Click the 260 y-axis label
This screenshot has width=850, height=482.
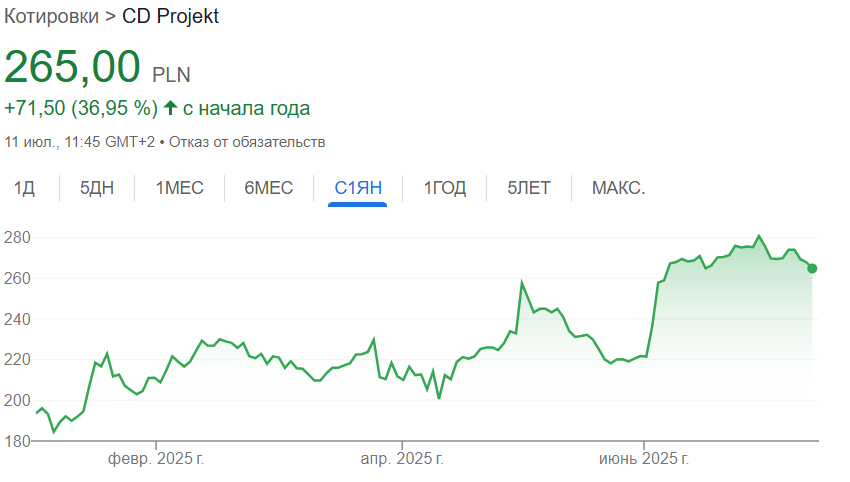click(x=17, y=278)
